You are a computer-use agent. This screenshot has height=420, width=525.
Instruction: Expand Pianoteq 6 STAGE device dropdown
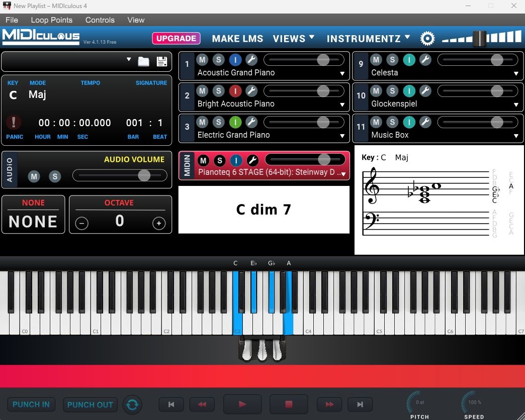(x=343, y=174)
